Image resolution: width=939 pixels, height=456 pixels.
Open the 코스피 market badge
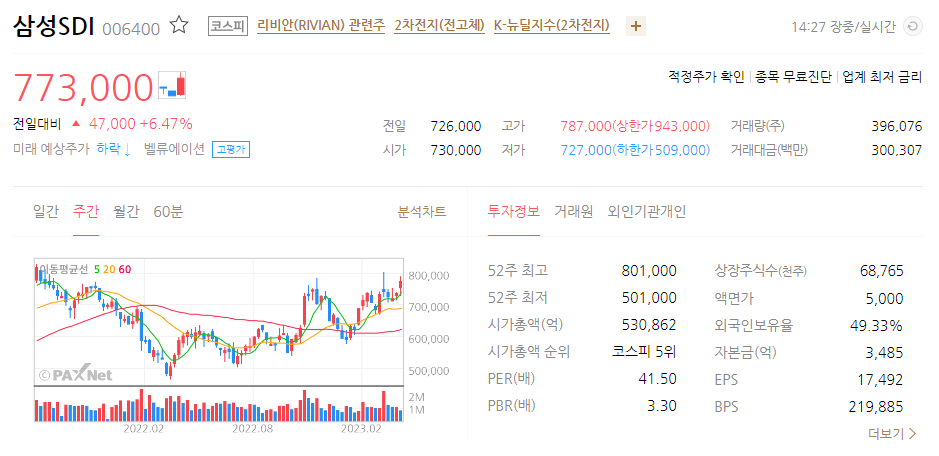point(228,26)
